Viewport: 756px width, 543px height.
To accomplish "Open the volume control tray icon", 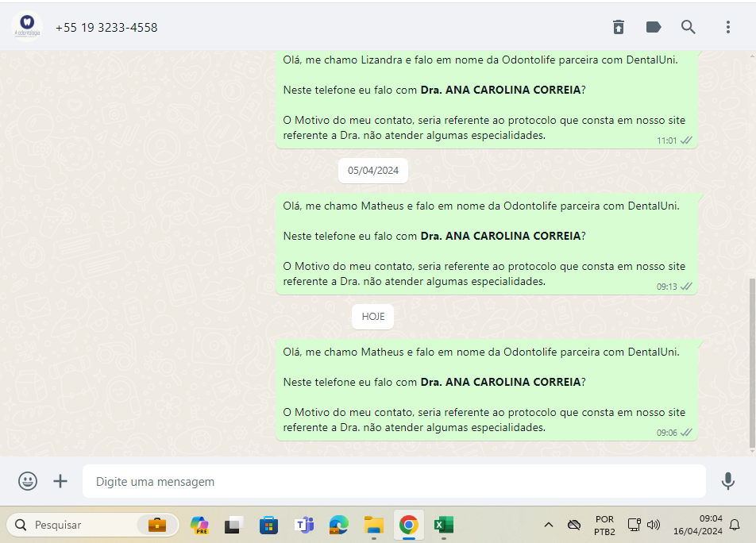I will (x=654, y=524).
